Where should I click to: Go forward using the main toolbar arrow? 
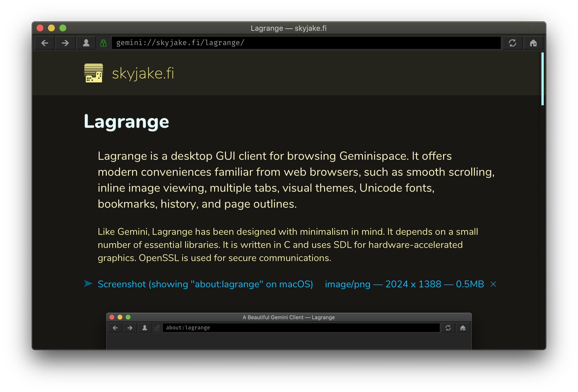pyautogui.click(x=65, y=43)
